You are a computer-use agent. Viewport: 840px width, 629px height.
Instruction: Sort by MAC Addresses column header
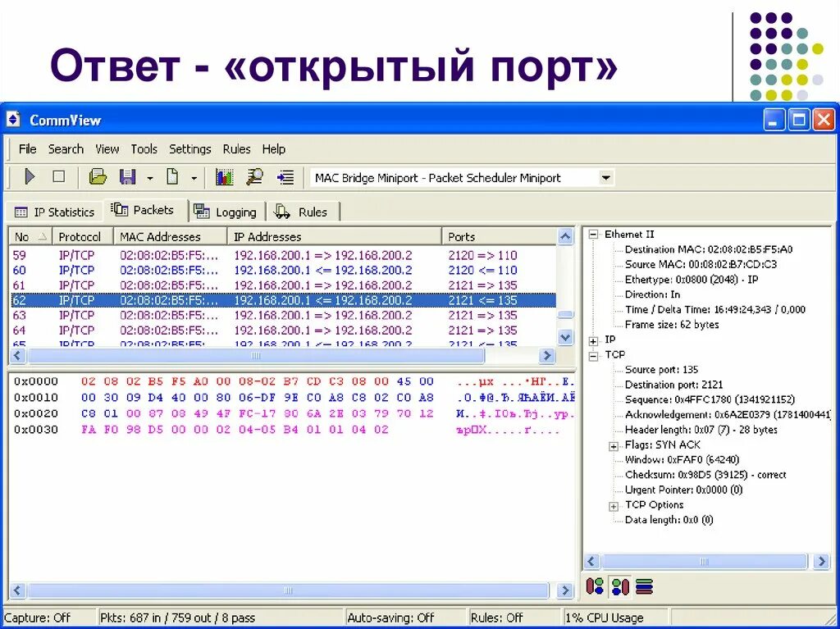pyautogui.click(x=171, y=237)
